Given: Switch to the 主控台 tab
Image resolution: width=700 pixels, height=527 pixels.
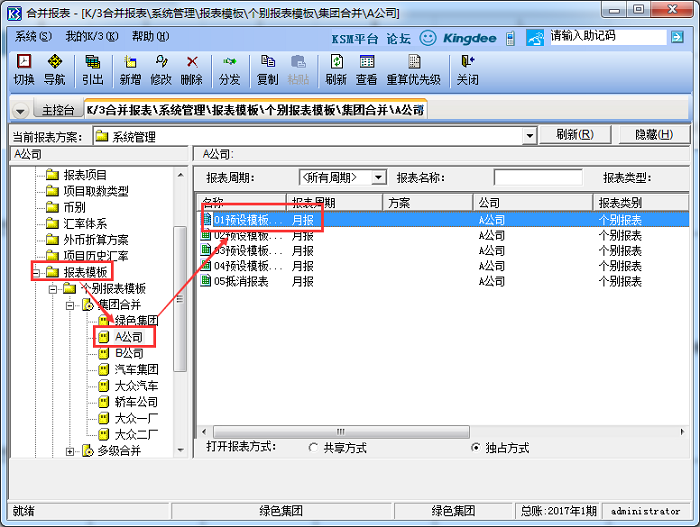Looking at the screenshot, I should click(x=58, y=110).
